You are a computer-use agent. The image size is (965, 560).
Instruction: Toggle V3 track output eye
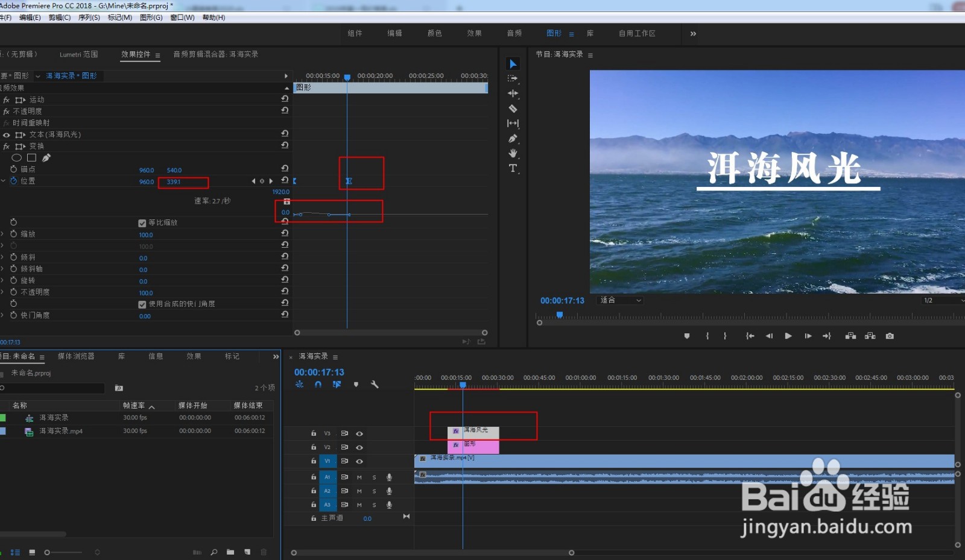pyautogui.click(x=359, y=433)
